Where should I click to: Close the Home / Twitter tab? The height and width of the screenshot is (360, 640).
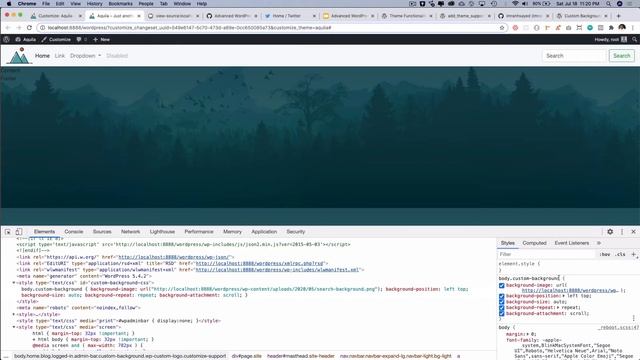tap(314, 16)
